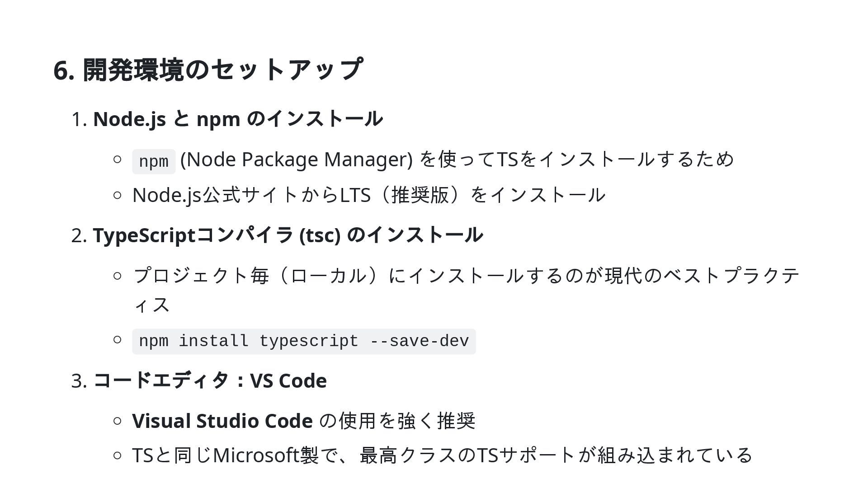This screenshot has width=868, height=488.
Task: Click the line starting with TSと同じMicrosoft製で
Action: (442, 455)
